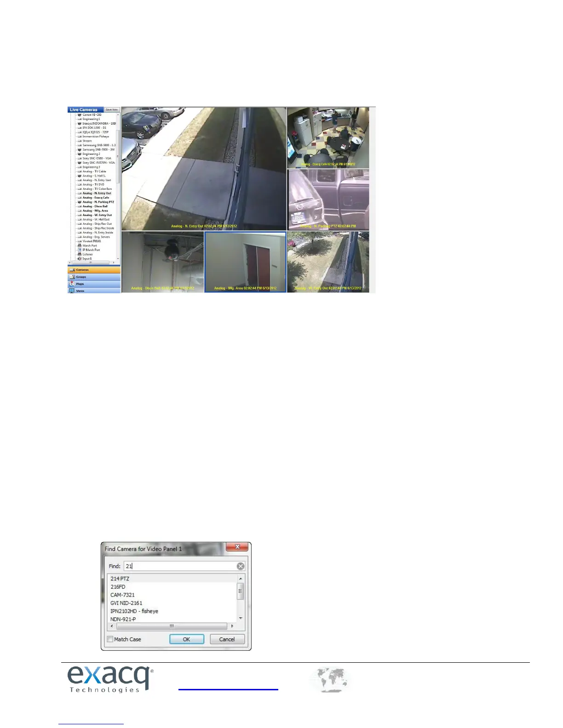Select Analog - Mfg. Area in tree
Image resolution: width=563 pixels, height=728 pixels.
[95, 211]
